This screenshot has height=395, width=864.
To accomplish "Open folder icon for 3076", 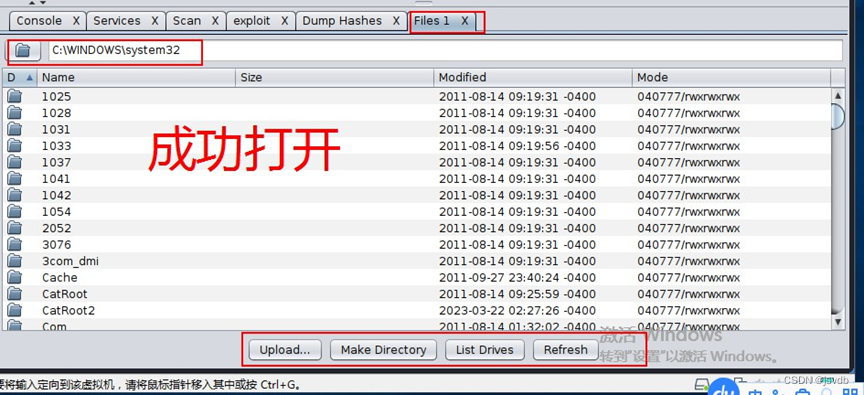I will click(x=14, y=245).
